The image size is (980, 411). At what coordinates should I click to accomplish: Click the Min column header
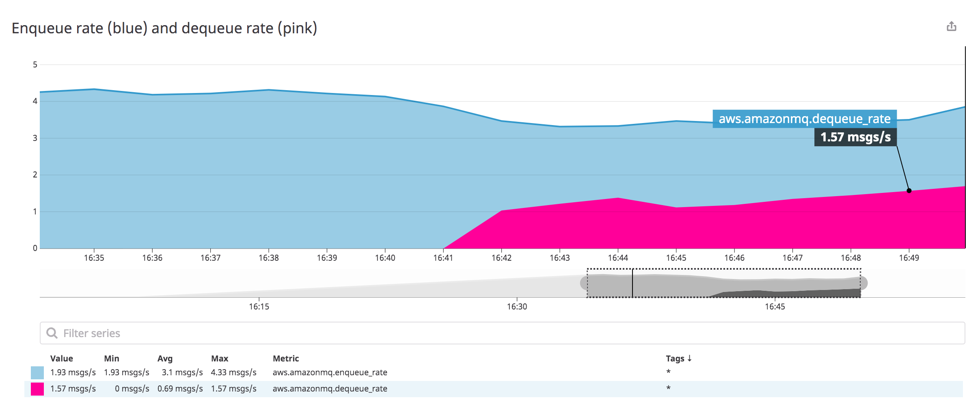[x=111, y=358]
